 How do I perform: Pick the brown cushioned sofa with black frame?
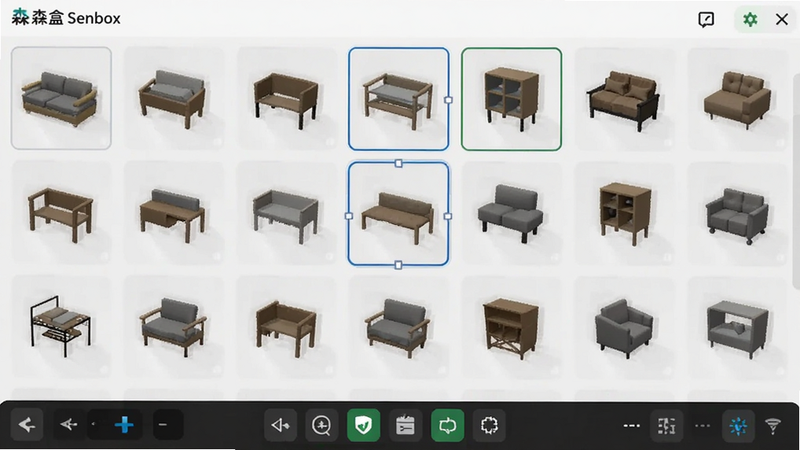click(x=624, y=98)
